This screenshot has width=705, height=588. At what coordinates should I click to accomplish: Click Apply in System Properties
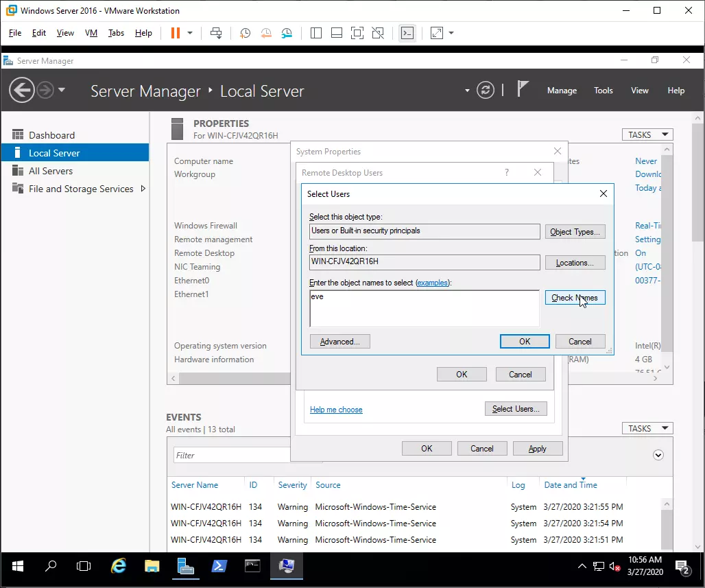(x=538, y=449)
